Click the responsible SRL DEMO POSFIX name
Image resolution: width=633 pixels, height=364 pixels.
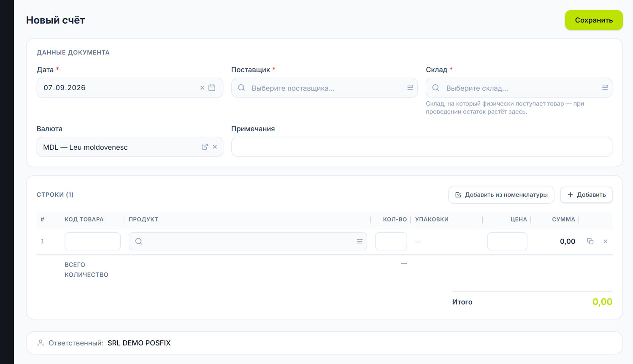(139, 343)
